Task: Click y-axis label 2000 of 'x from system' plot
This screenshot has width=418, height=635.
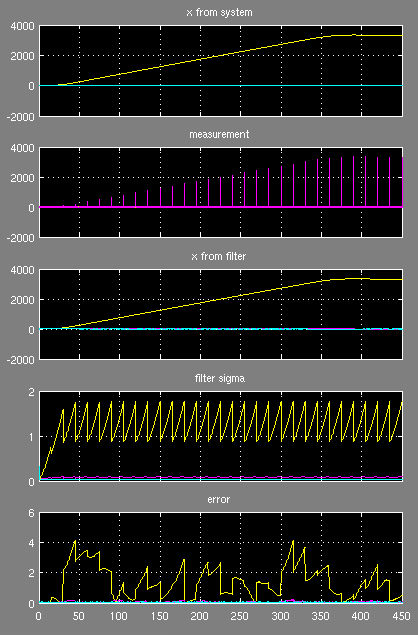Action: (x=22, y=56)
